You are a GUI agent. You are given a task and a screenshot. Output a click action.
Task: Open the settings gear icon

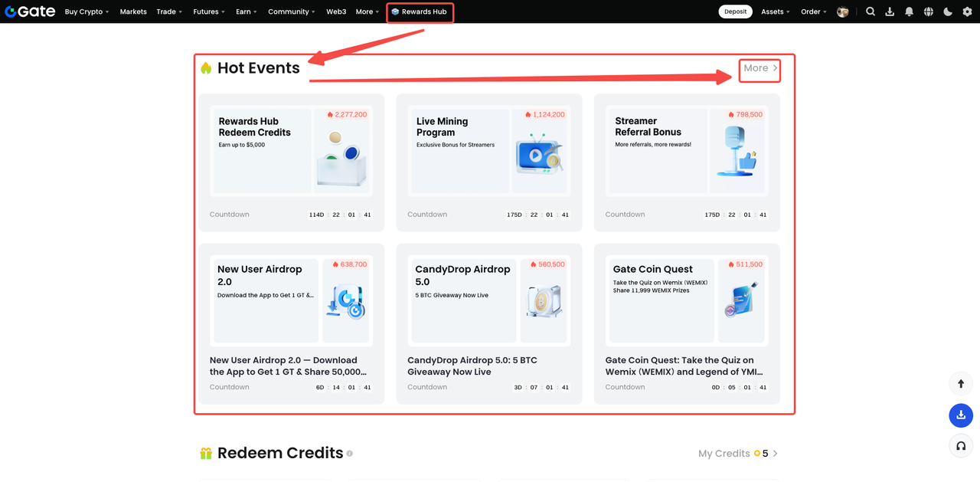click(x=967, y=11)
